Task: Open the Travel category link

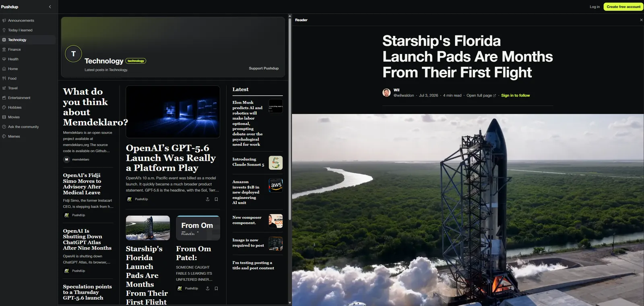Action: [13, 88]
